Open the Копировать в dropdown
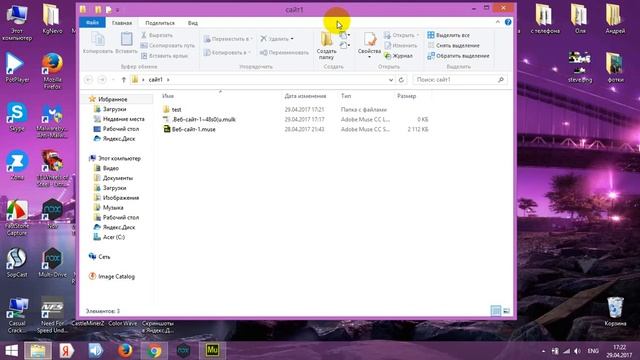This screenshot has height=360, width=640. tap(227, 52)
